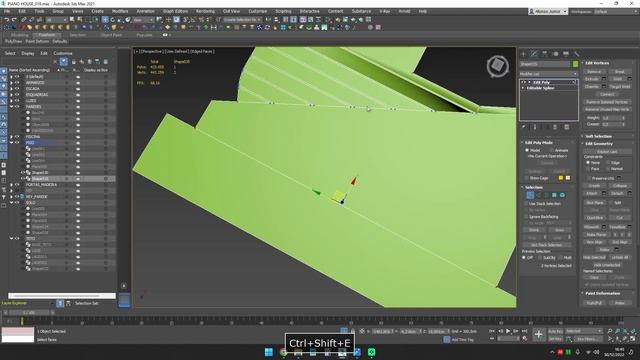
Task: Expand the PISCINA layer in explorer
Action: click(11, 137)
